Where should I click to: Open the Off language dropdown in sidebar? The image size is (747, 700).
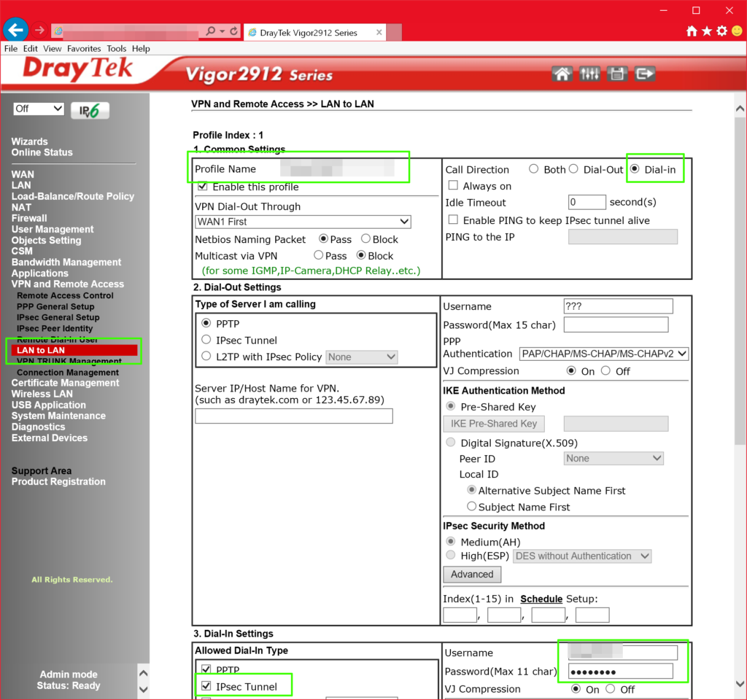click(x=39, y=109)
